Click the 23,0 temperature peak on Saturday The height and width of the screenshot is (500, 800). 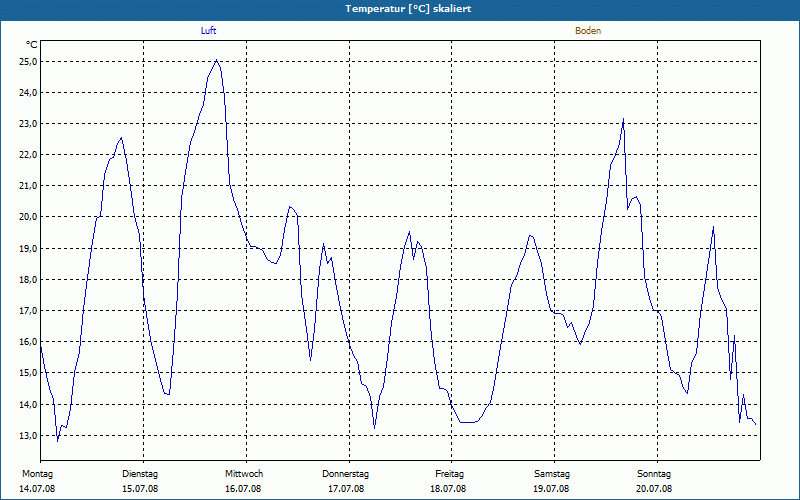[x=623, y=119]
